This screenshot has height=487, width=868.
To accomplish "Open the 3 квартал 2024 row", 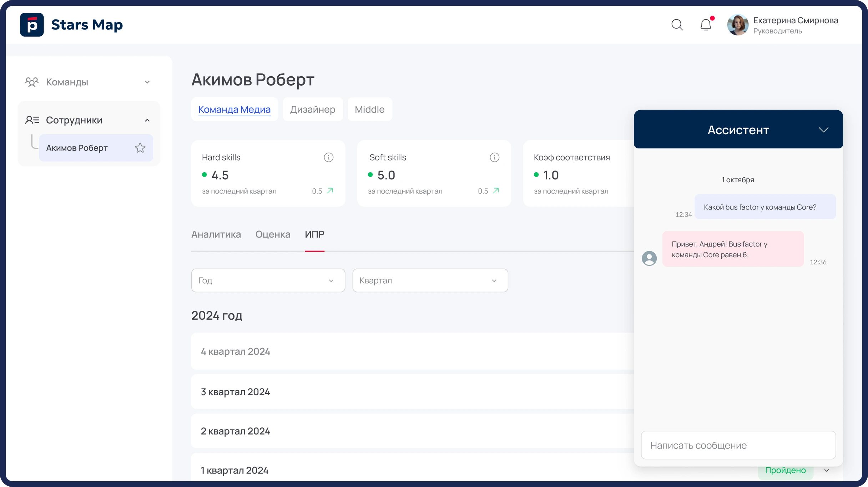I will pos(412,392).
